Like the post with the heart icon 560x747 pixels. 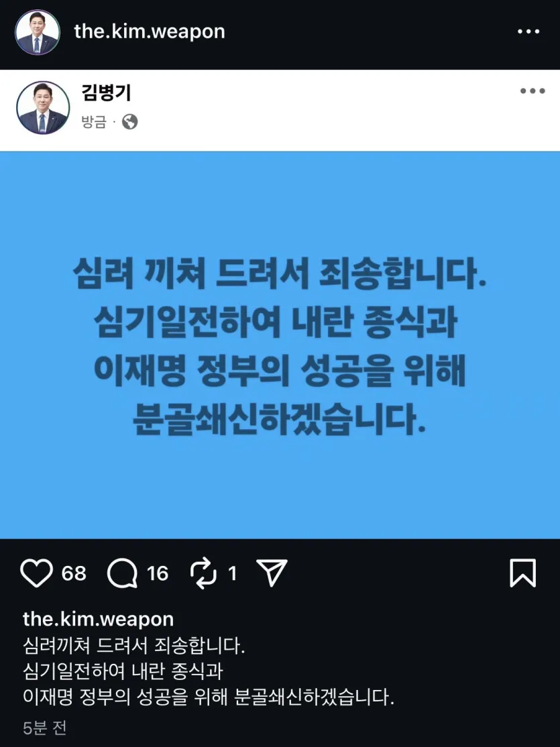37,573
